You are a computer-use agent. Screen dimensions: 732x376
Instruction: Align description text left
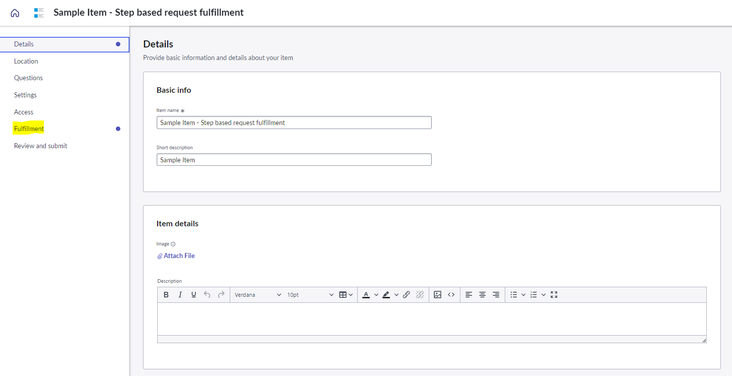pyautogui.click(x=469, y=295)
